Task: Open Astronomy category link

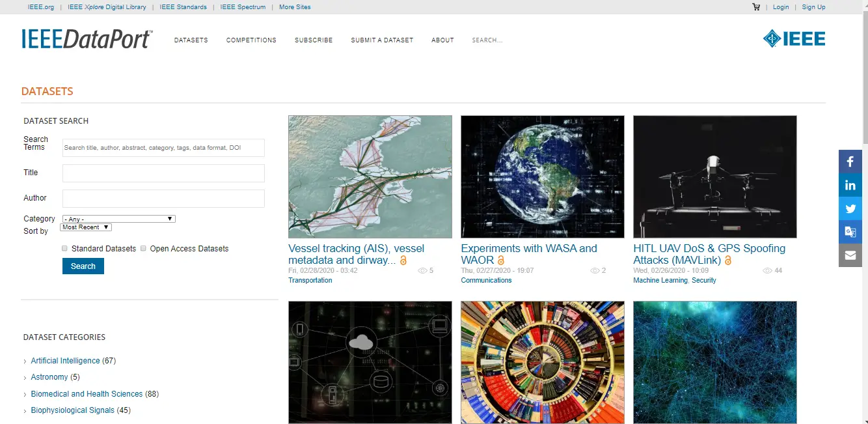Action: [x=49, y=377]
